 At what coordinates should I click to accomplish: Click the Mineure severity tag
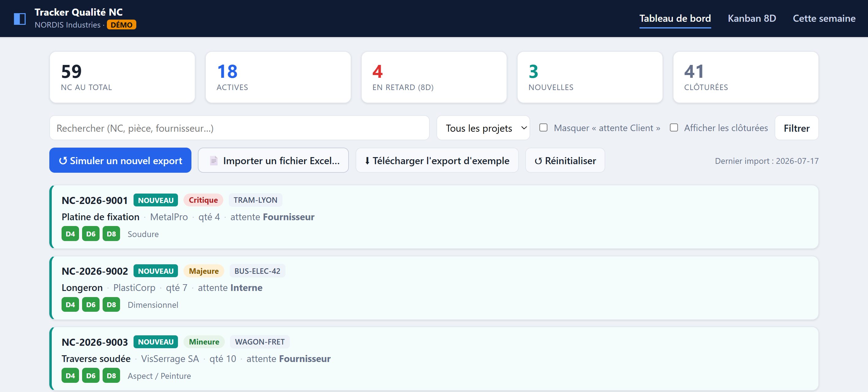point(204,342)
